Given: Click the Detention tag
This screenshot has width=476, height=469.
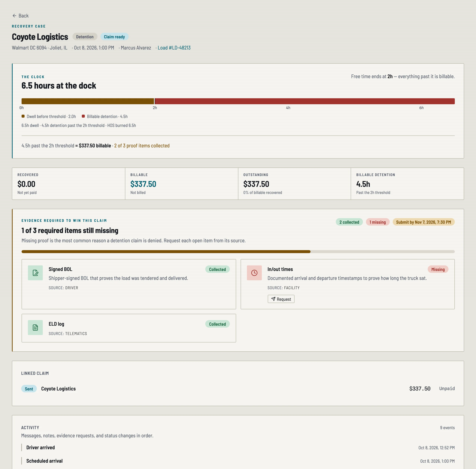Looking at the screenshot, I should click(x=85, y=37).
